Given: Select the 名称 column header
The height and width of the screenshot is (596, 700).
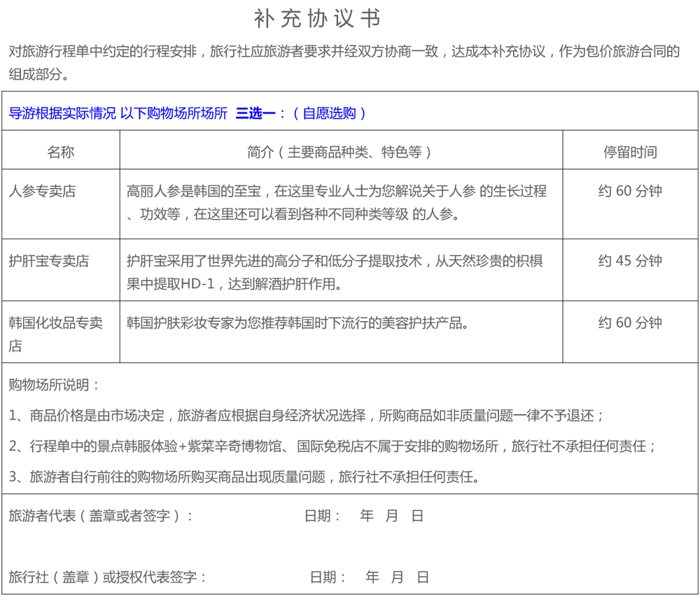Looking at the screenshot, I should (x=61, y=152).
